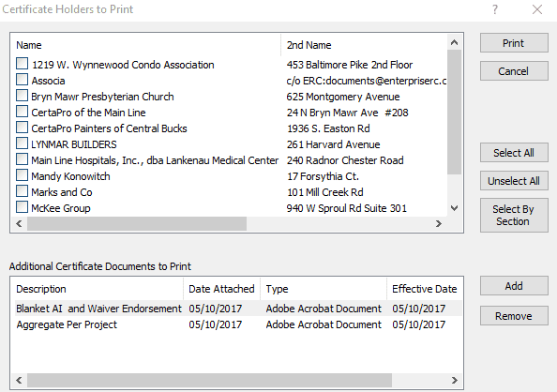Screen dimensions: 557x392
Task: Click Select All holders button
Action: click(514, 153)
